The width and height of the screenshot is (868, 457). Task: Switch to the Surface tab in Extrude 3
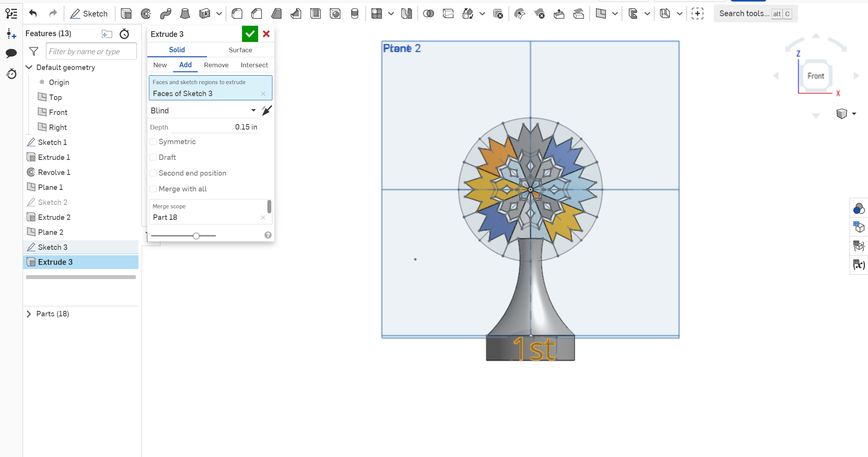240,50
